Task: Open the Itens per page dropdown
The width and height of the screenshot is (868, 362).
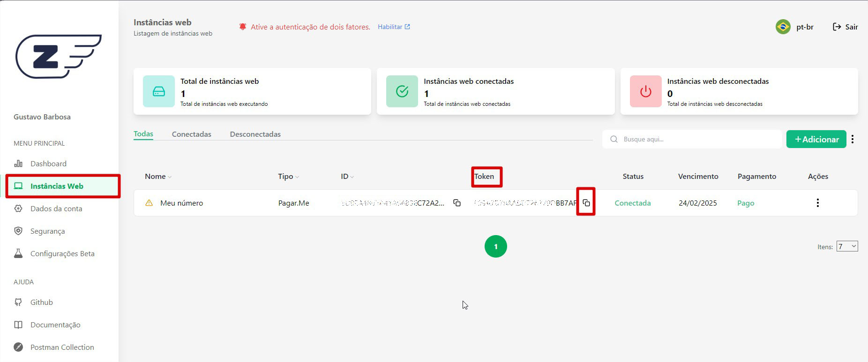Action: tap(847, 246)
